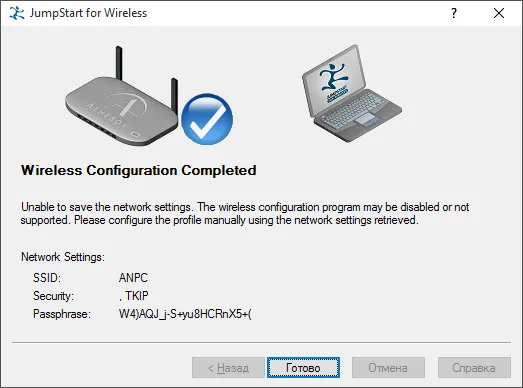Image resolution: width=523 pixels, height=388 pixels.
Task: Click the Назад back button
Action: tap(228, 368)
